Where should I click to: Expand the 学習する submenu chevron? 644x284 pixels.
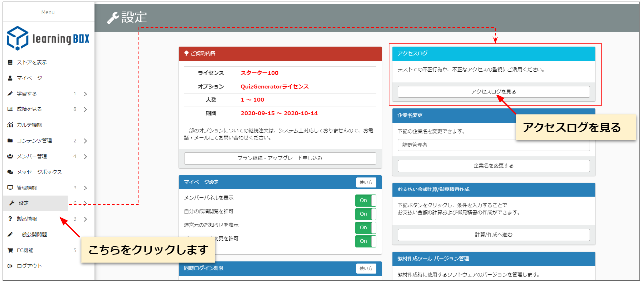85,94
